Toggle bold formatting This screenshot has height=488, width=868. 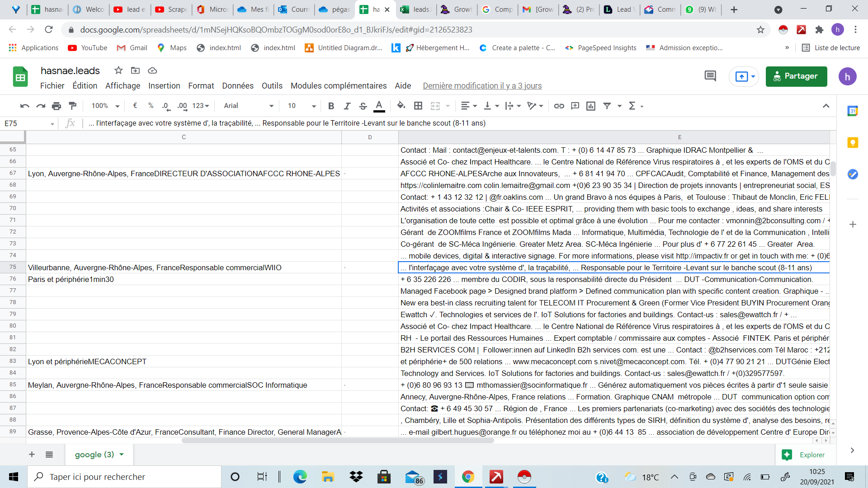click(x=331, y=106)
